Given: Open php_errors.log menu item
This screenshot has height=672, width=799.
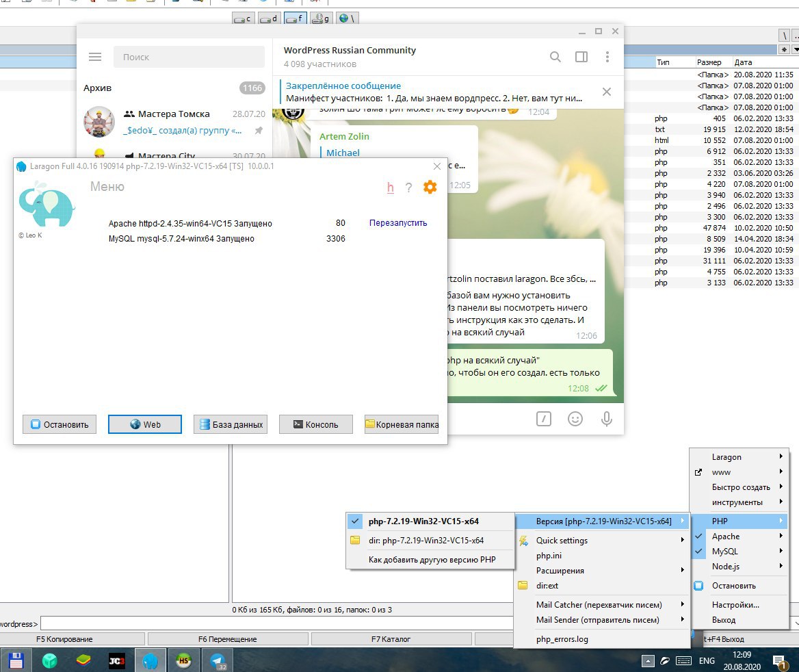Looking at the screenshot, I should point(601,639).
